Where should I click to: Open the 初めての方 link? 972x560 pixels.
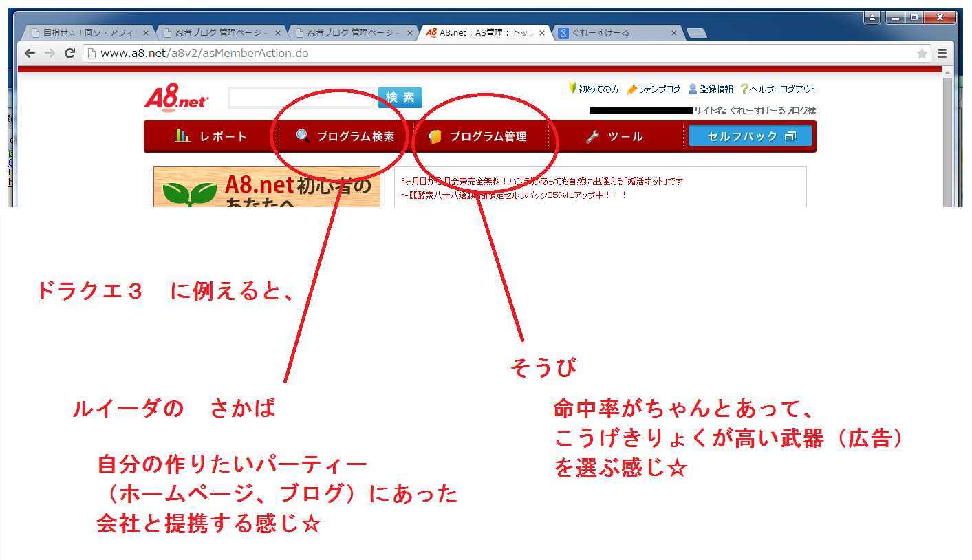[x=594, y=89]
